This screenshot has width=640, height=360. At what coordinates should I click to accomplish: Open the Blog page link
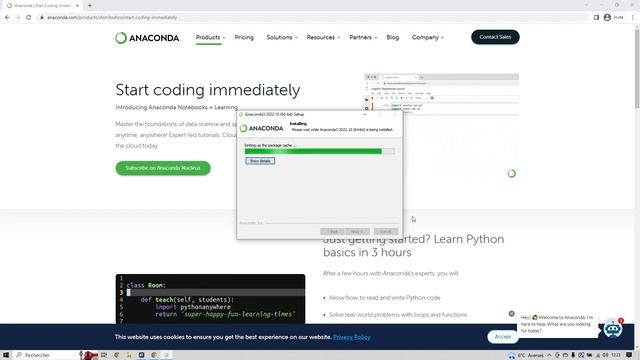393,37
